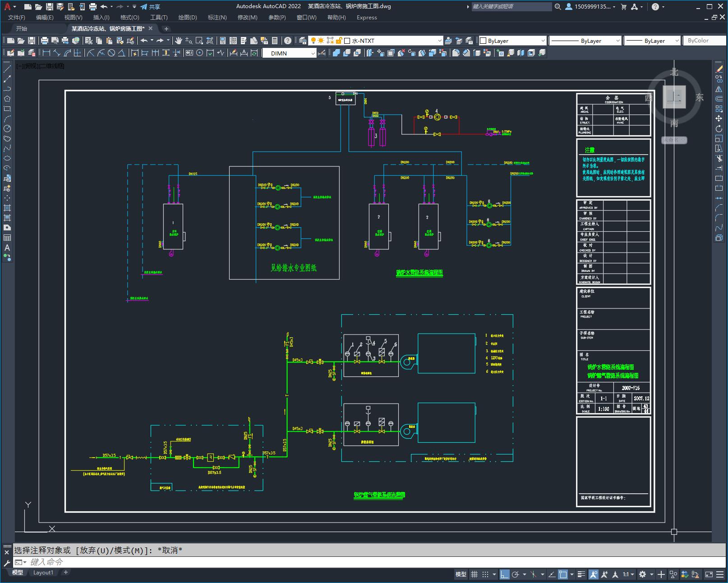Open the Layer Properties Manager icon
Viewport: 728px width, 583px height.
[303, 41]
